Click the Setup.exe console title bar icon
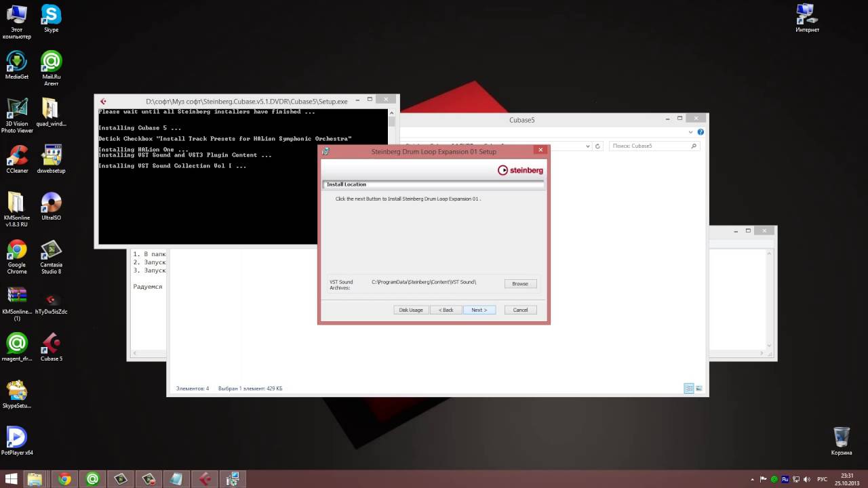868x488 pixels. coord(103,102)
